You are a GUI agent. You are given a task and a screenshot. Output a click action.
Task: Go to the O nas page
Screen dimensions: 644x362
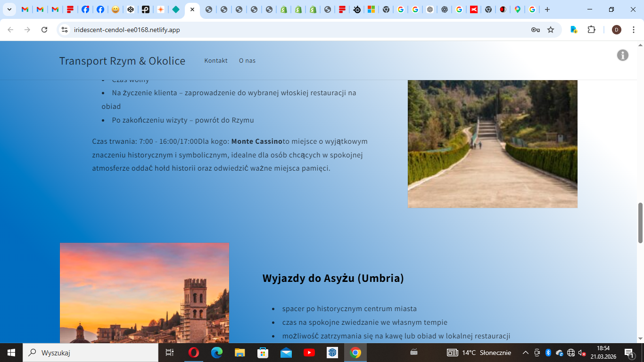[247, 60]
